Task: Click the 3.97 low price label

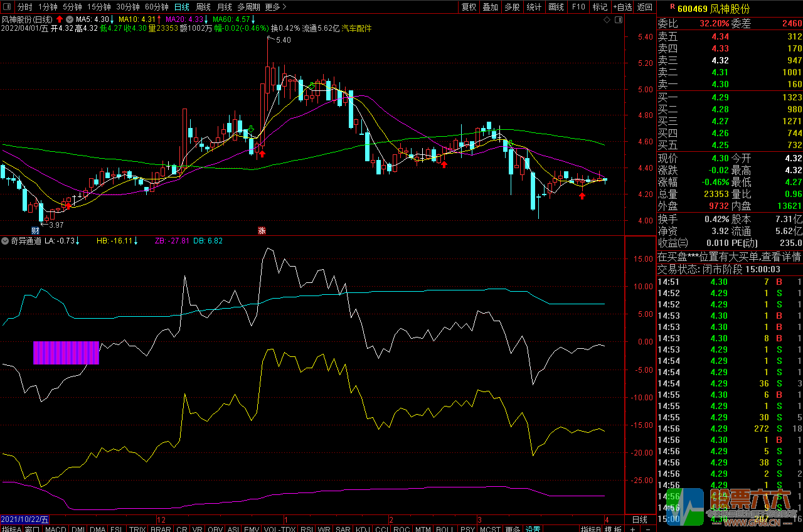Action: pos(56,225)
